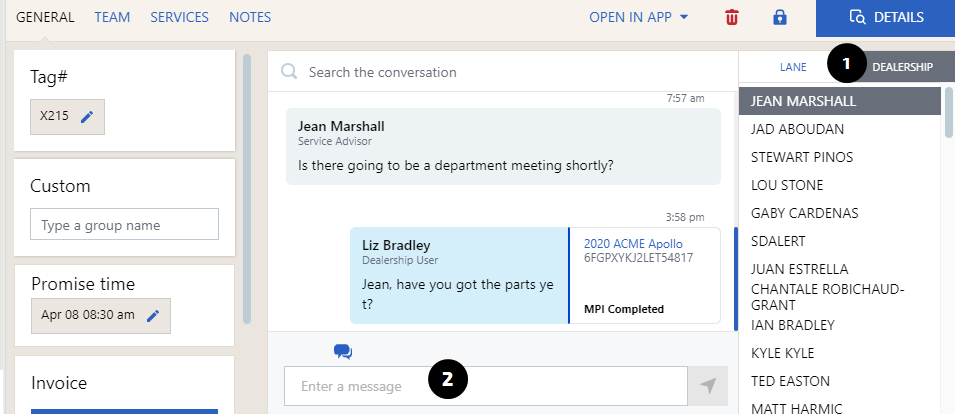Screen dimensions: 955x414
Task: Click the red trash delete icon
Action: [733, 17]
